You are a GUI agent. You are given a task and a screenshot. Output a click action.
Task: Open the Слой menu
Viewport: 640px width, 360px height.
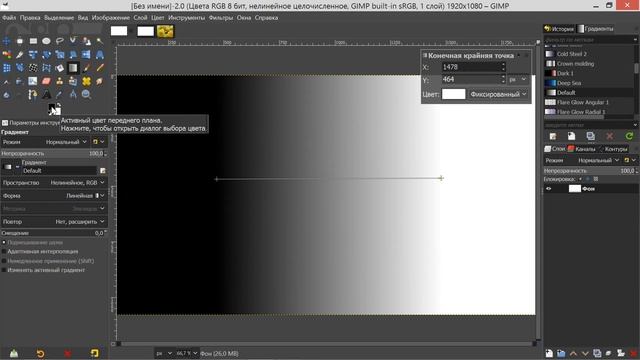coord(140,18)
